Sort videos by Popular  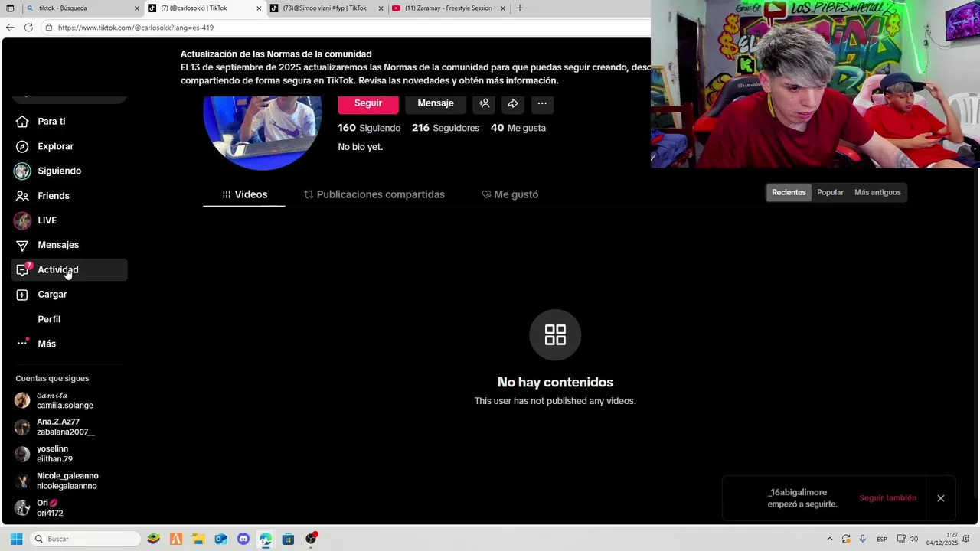click(830, 192)
